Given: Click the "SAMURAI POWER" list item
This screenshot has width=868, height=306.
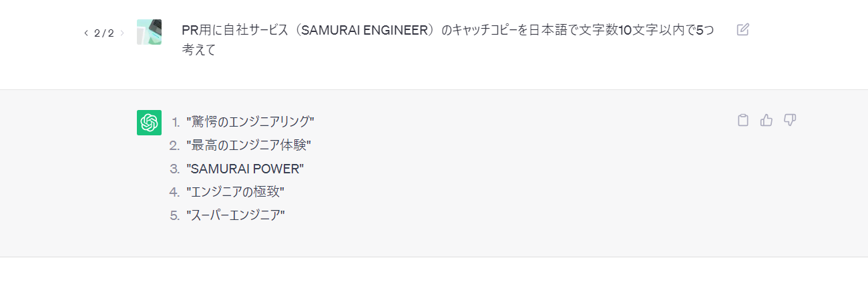Looking at the screenshot, I should 245,169.
